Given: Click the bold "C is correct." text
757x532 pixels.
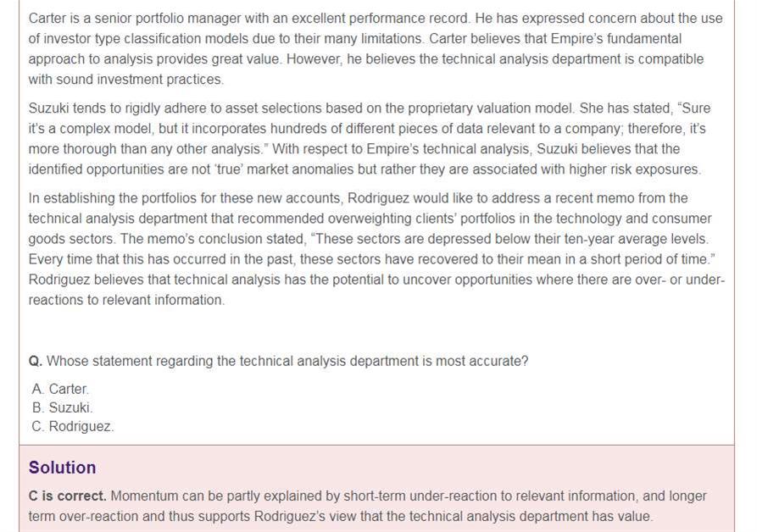Looking at the screenshot, I should [68, 496].
